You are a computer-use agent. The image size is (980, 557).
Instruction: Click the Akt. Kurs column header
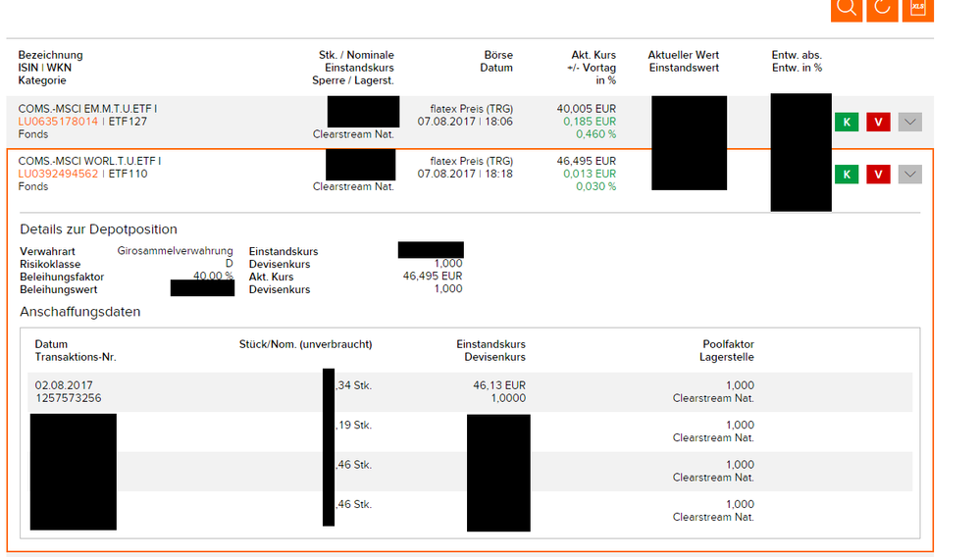pos(593,55)
